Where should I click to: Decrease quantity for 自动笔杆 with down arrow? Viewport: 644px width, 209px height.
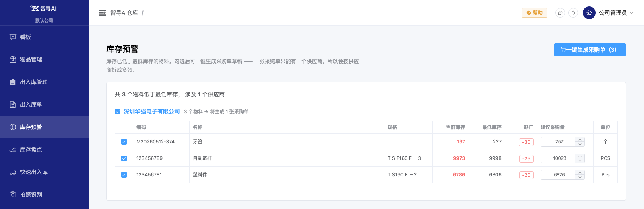[580, 161]
